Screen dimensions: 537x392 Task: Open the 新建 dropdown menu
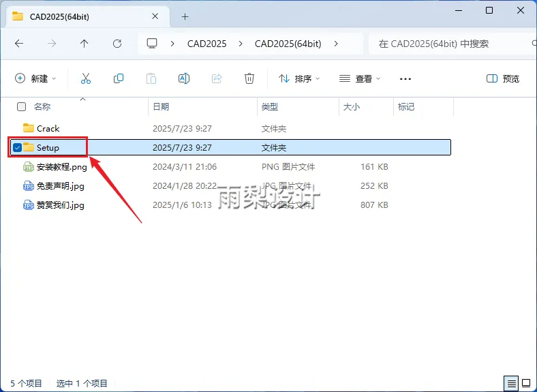(x=35, y=78)
